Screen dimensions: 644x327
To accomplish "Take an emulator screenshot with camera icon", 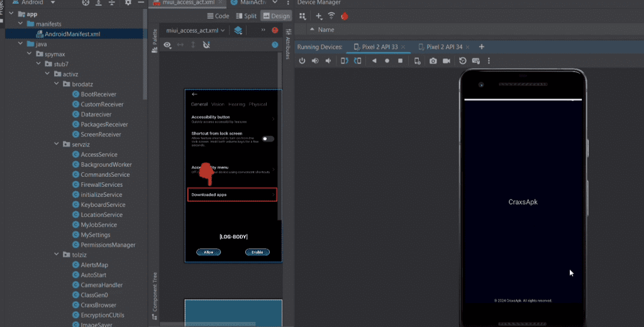I will click(433, 61).
